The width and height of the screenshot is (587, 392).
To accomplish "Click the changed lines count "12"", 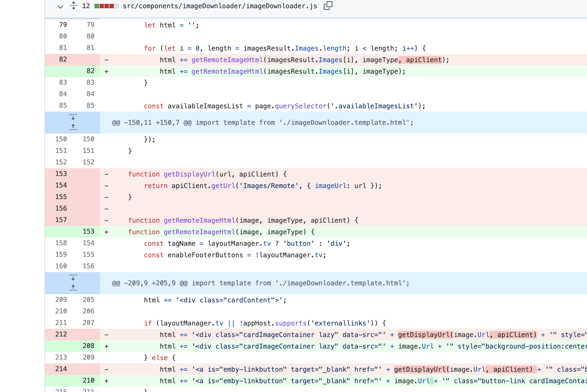I will point(86,6).
